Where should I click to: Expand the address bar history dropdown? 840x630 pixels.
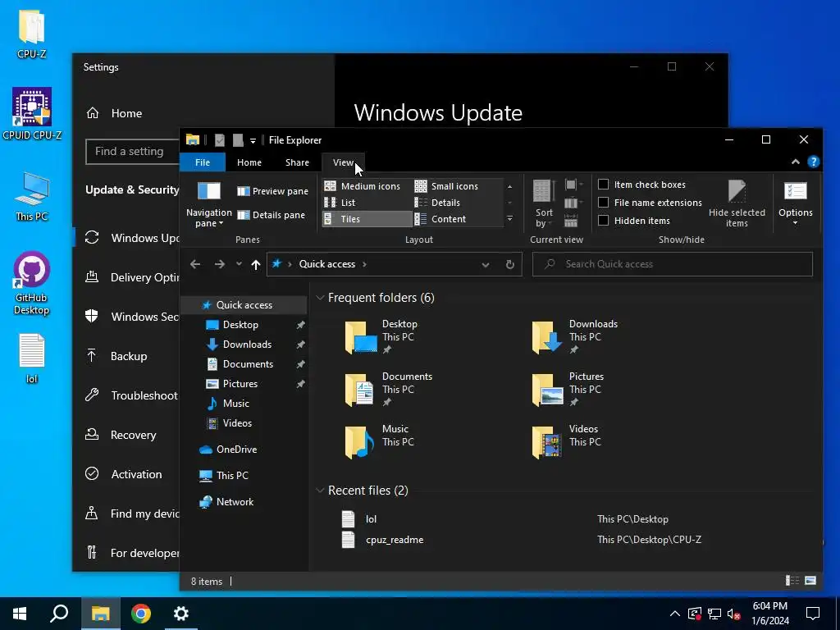(x=486, y=265)
